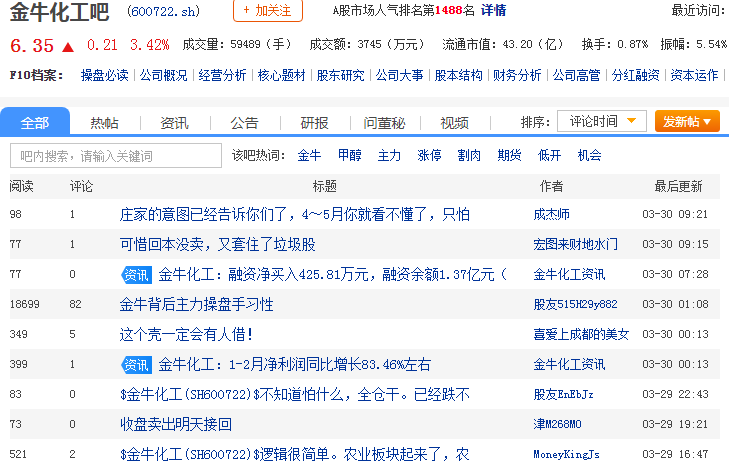
Task: Click the red up-arrow price indicator
Action: point(68,47)
